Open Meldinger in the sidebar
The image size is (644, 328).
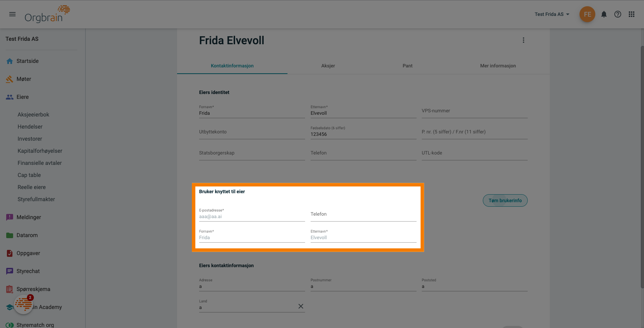[29, 217]
